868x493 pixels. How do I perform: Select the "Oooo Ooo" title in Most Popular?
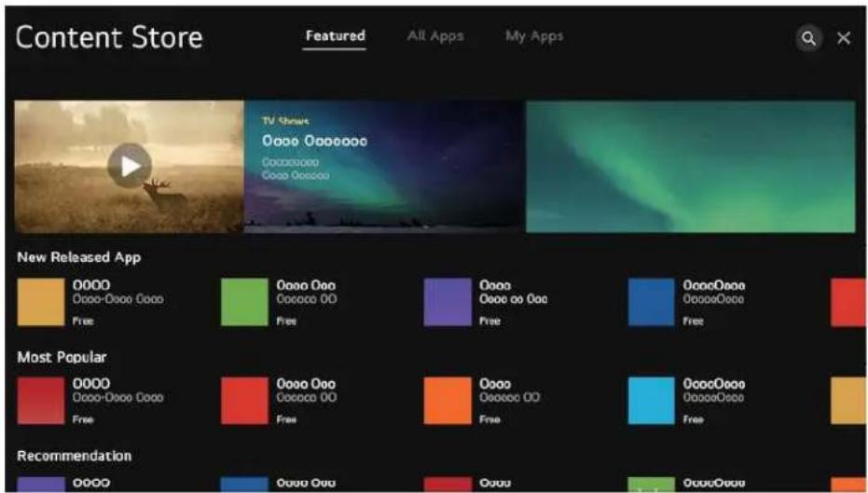[x=306, y=384]
